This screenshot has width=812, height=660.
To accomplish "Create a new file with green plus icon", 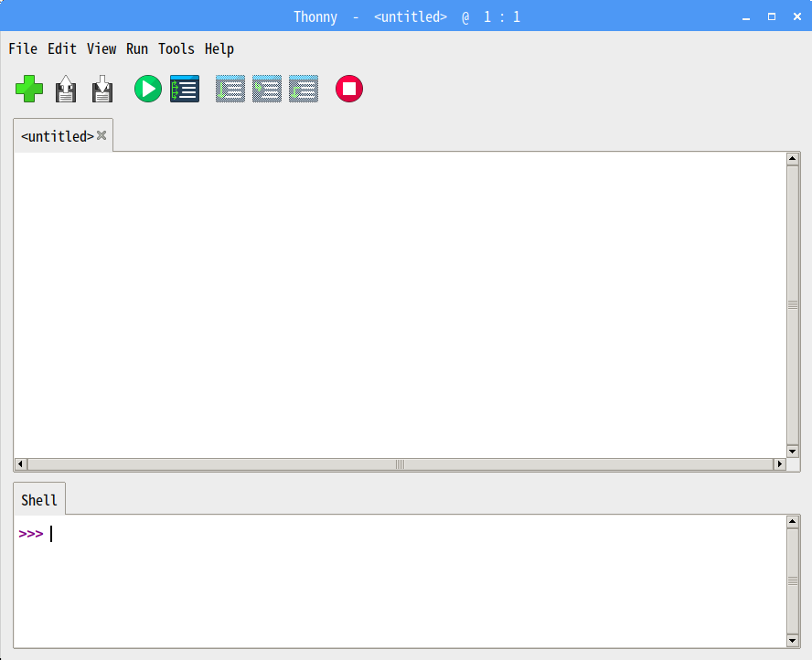I will pyautogui.click(x=29, y=89).
